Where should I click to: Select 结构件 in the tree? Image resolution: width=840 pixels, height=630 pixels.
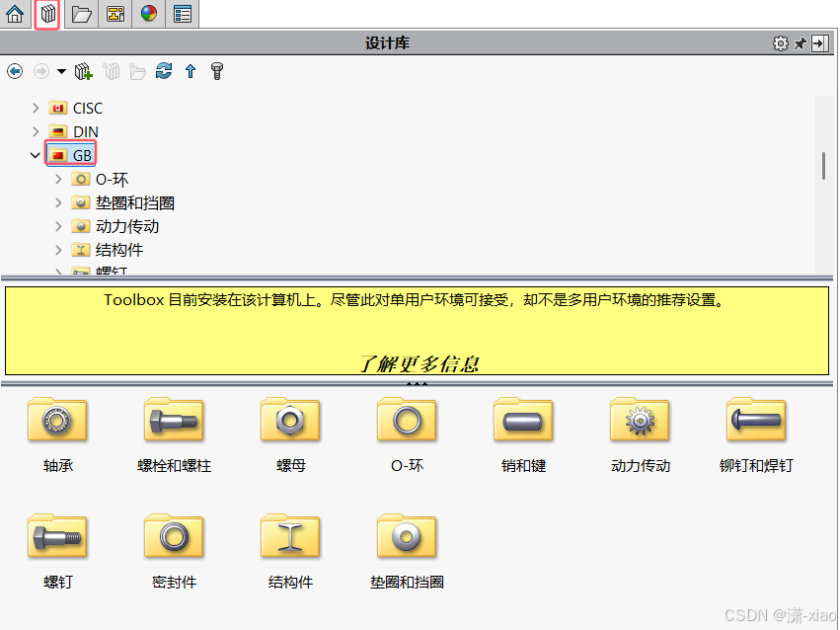pyautogui.click(x=108, y=250)
